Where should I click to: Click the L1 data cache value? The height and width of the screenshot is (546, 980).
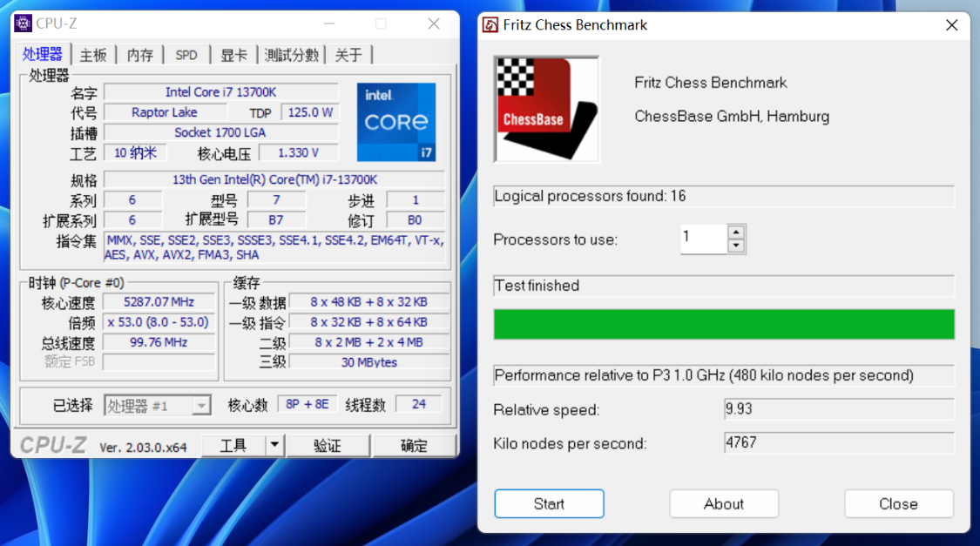(x=368, y=302)
